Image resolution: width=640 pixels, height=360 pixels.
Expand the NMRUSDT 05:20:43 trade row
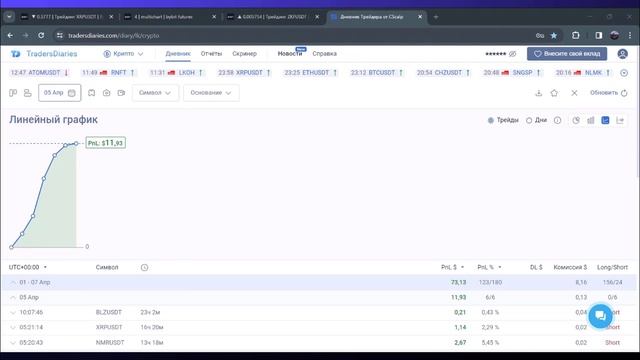(x=13, y=342)
